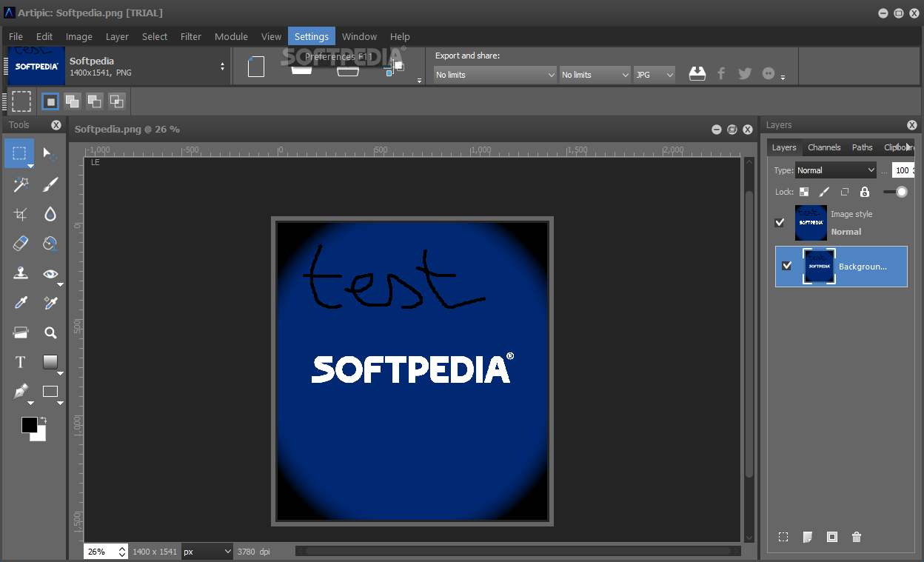The height and width of the screenshot is (562, 924).
Task: Click the dashed selection icon at Layers bottom
Action: pyautogui.click(x=783, y=537)
